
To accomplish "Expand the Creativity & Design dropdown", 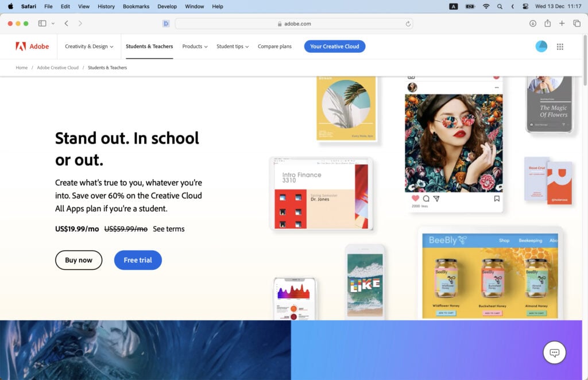I will (x=88, y=46).
